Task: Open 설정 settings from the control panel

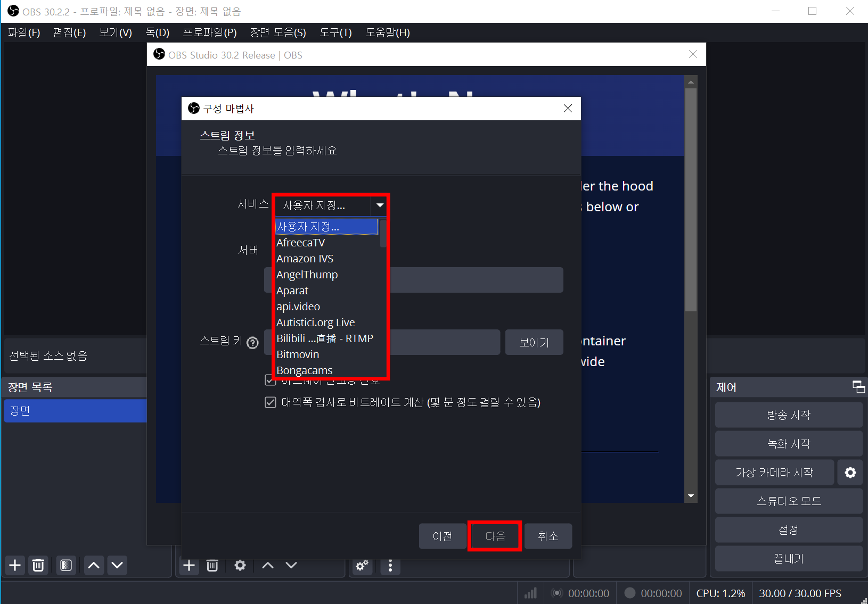Action: (x=789, y=530)
